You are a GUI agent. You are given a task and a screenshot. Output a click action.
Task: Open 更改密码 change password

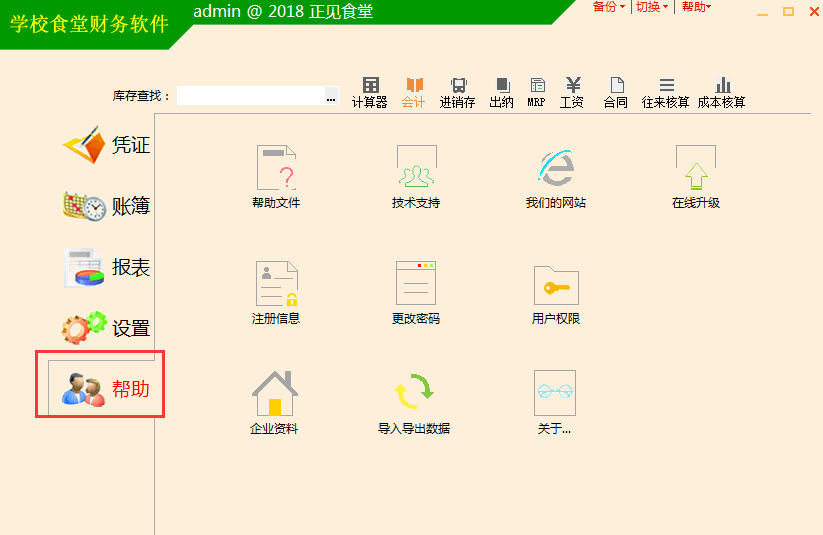(x=416, y=292)
